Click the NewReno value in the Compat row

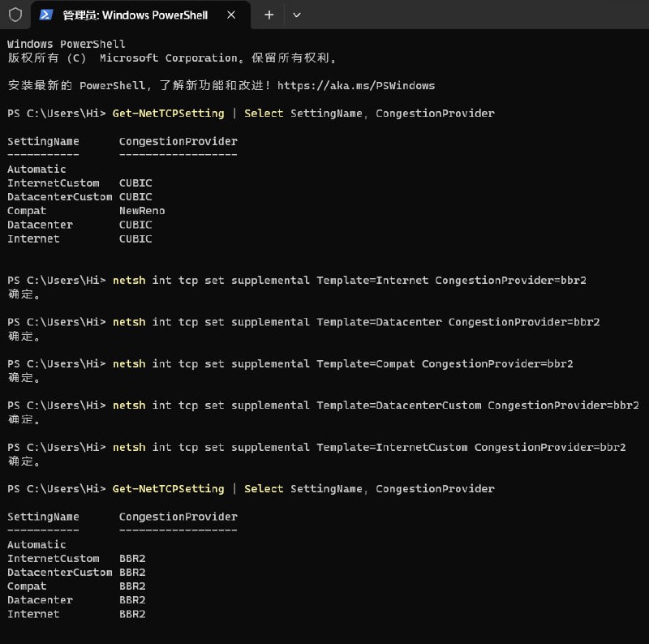tap(142, 211)
